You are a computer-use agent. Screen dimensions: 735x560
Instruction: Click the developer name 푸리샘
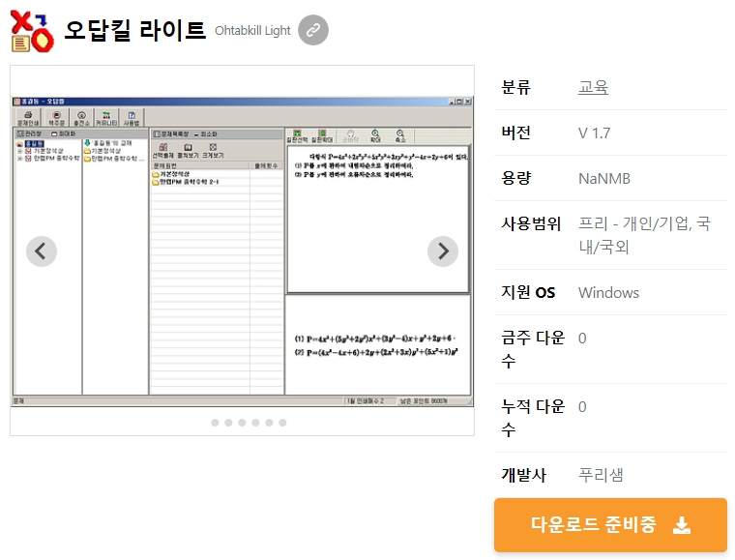601,475
